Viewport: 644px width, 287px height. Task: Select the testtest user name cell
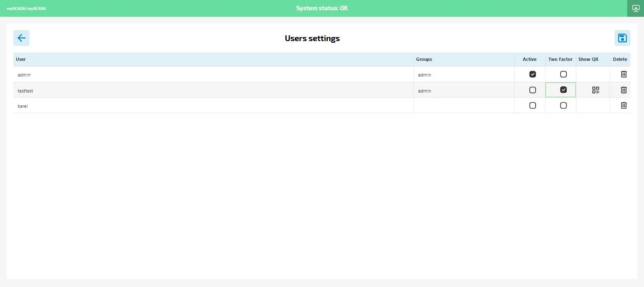tap(214, 90)
